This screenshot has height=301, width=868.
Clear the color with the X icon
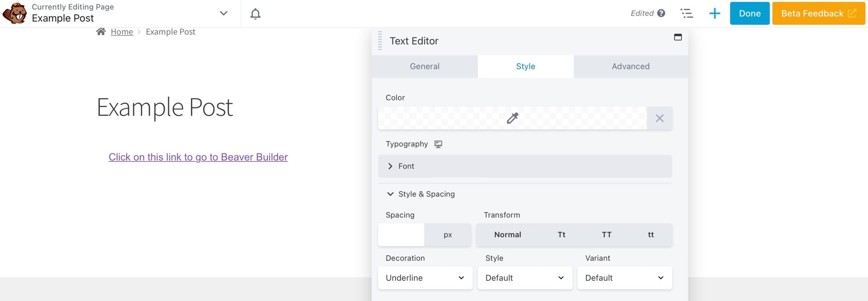pos(659,118)
